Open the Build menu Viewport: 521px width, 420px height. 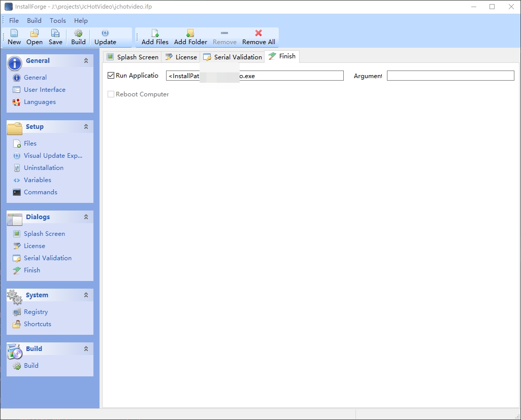click(x=34, y=21)
